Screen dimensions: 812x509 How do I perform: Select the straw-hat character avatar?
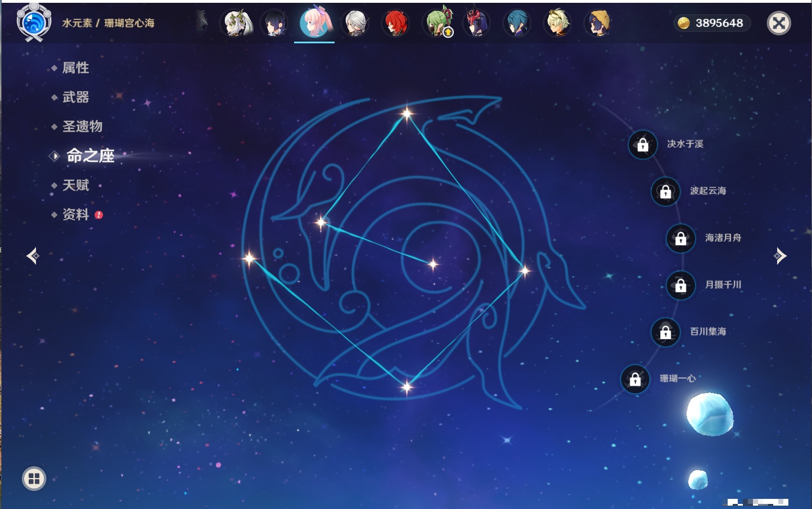click(598, 23)
